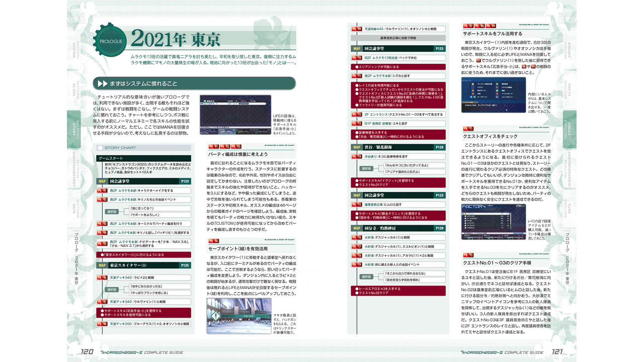Click the page number 121
Screen dimensions: 644x362
pyautogui.click(x=558, y=352)
